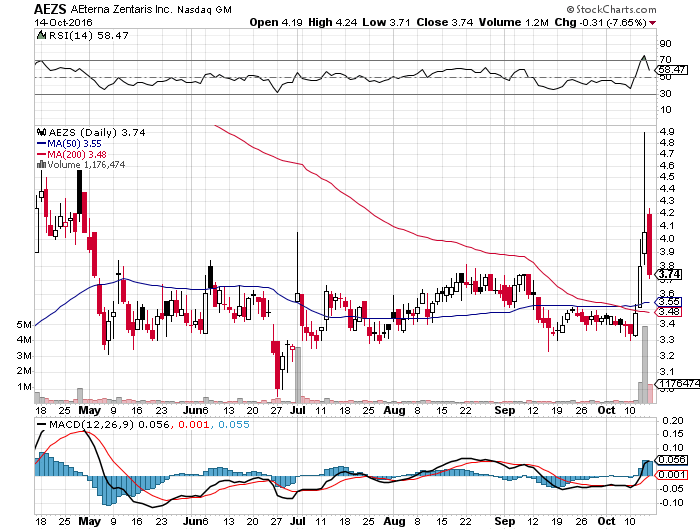
Task: Click the Jul label under price panel
Action: point(298,410)
